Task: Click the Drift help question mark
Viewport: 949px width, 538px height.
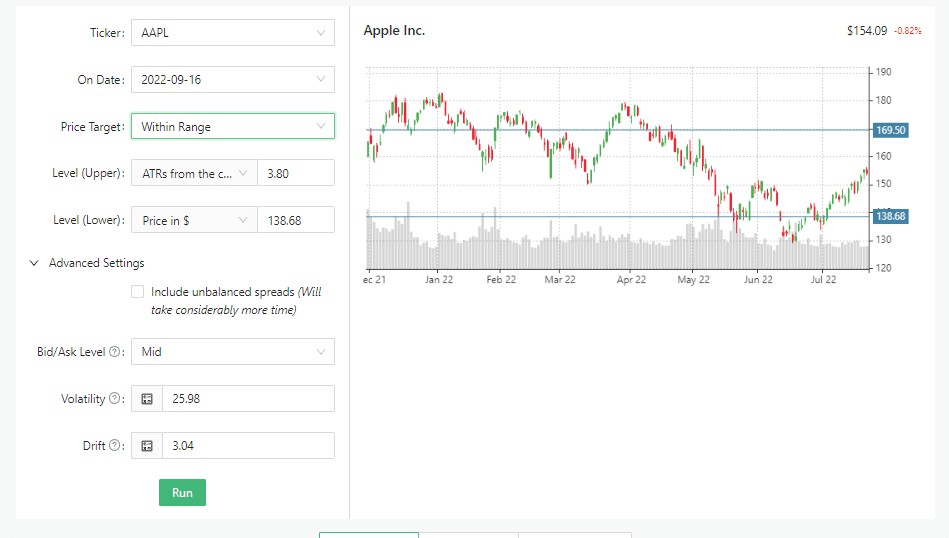Action: click(x=116, y=446)
